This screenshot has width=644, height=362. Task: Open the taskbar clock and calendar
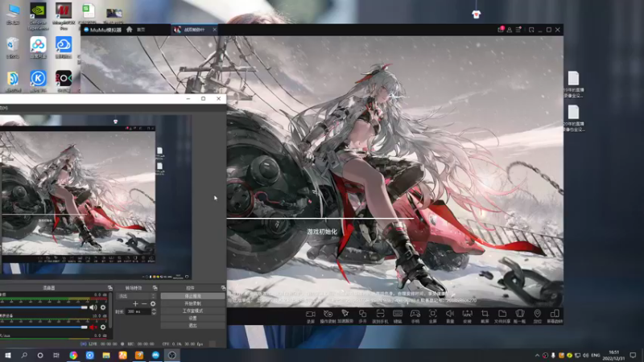(x=614, y=356)
